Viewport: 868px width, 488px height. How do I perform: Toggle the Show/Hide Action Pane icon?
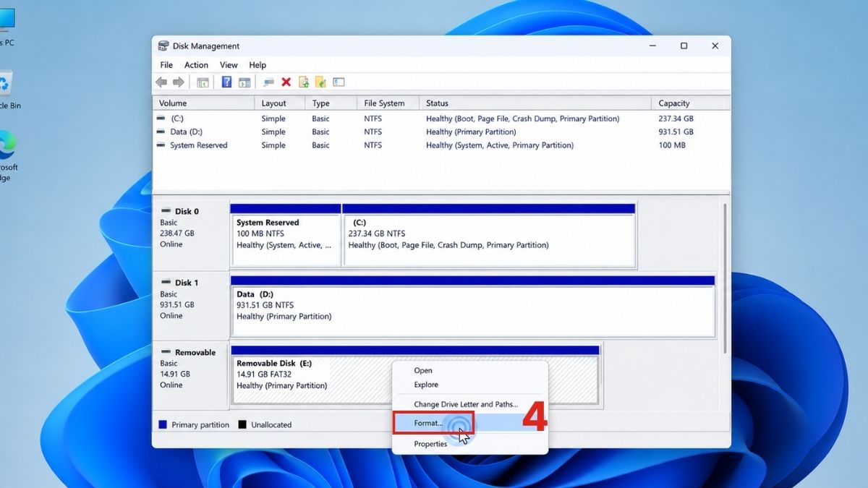point(244,82)
